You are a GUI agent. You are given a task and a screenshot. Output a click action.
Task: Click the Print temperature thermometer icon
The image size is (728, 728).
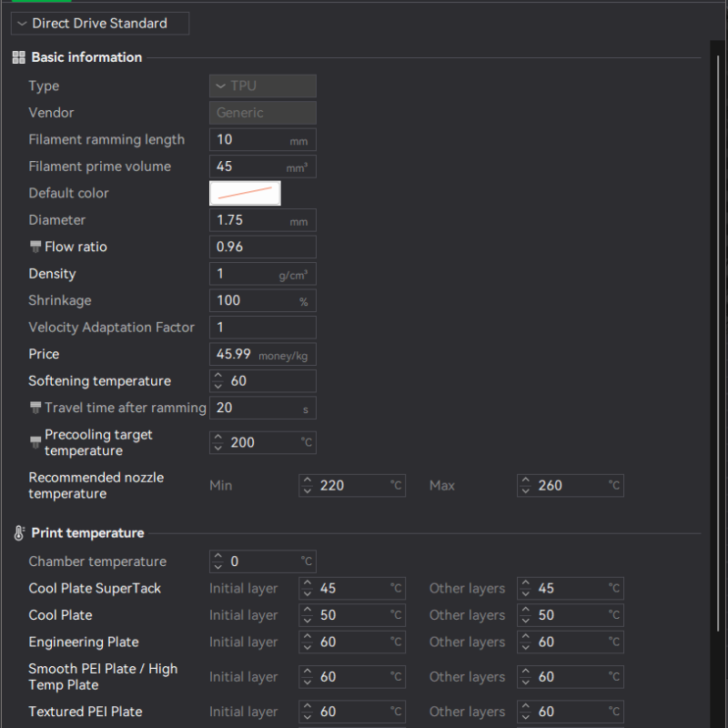click(18, 533)
